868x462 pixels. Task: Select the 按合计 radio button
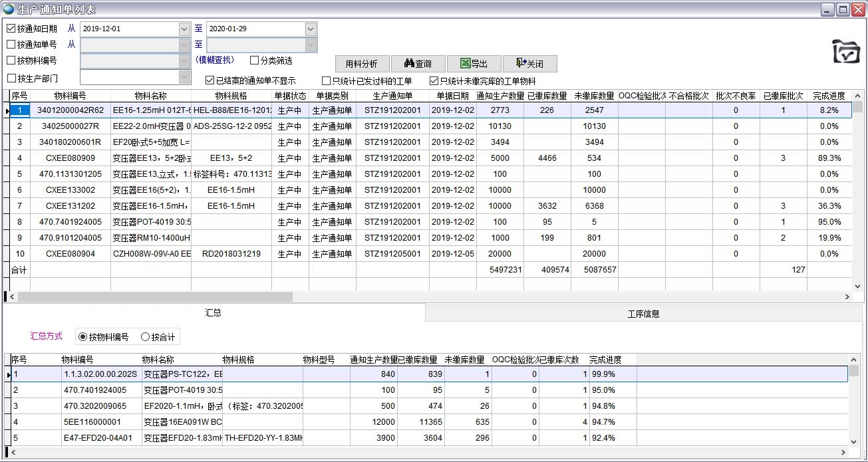coord(145,337)
